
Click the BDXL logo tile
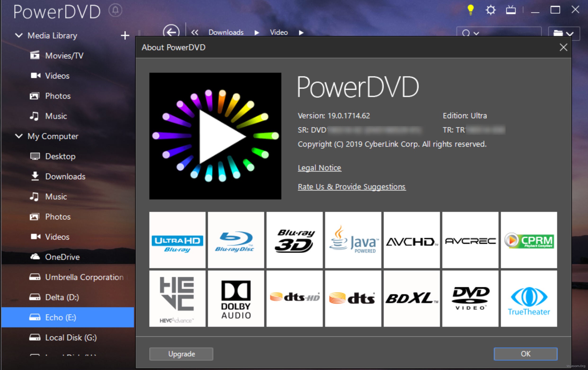point(412,299)
